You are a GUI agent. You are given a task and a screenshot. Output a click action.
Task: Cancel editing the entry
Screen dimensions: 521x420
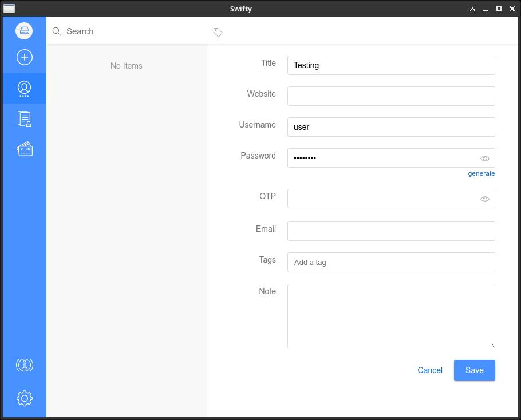(x=429, y=370)
